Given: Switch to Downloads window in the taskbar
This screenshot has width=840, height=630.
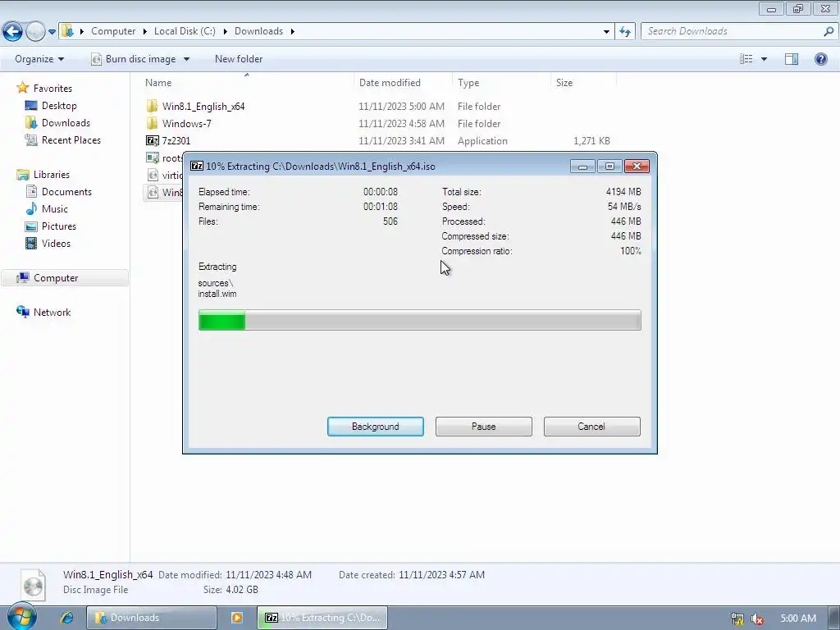Looking at the screenshot, I should (x=152, y=618).
